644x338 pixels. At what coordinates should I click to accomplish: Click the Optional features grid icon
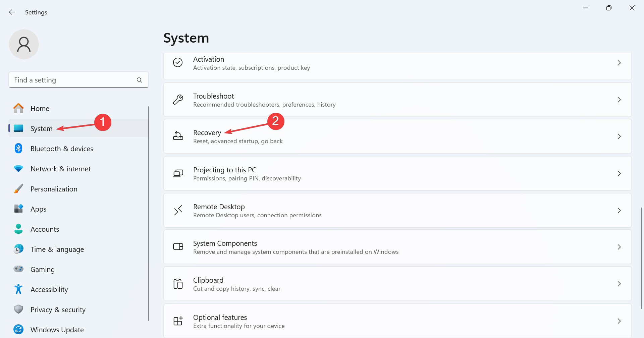coord(178,321)
